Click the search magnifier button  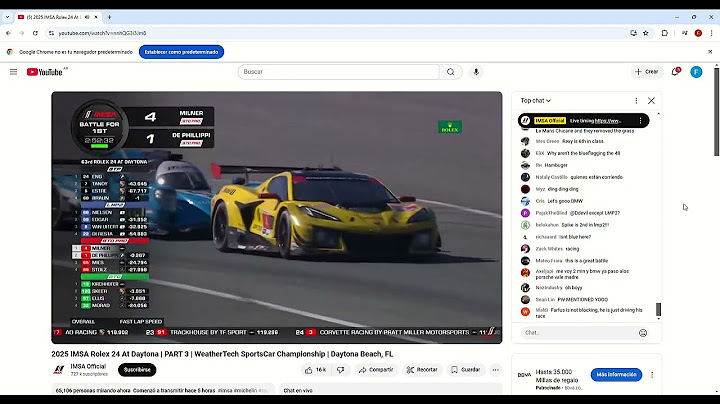(450, 72)
